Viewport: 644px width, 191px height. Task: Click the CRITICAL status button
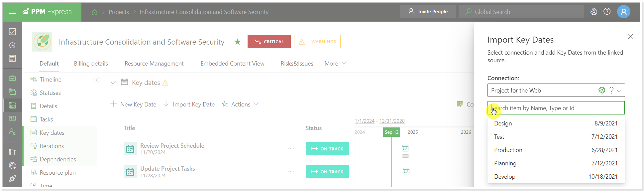click(x=269, y=42)
